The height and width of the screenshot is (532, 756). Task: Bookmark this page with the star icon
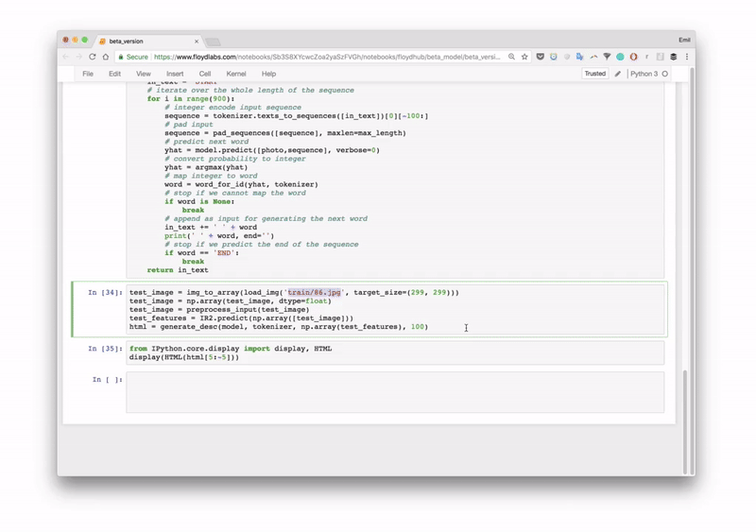[x=524, y=57]
